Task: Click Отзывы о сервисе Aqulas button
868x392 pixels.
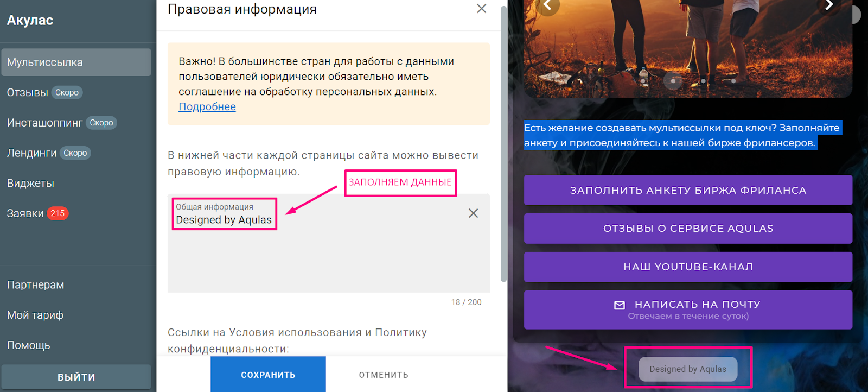Action: click(x=688, y=229)
